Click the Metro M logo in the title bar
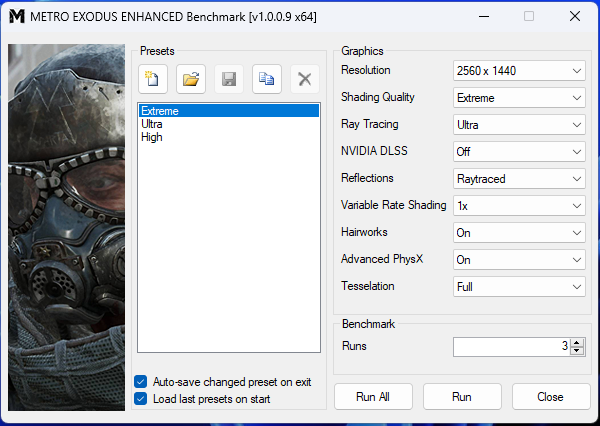The height and width of the screenshot is (426, 600). pos(16,16)
